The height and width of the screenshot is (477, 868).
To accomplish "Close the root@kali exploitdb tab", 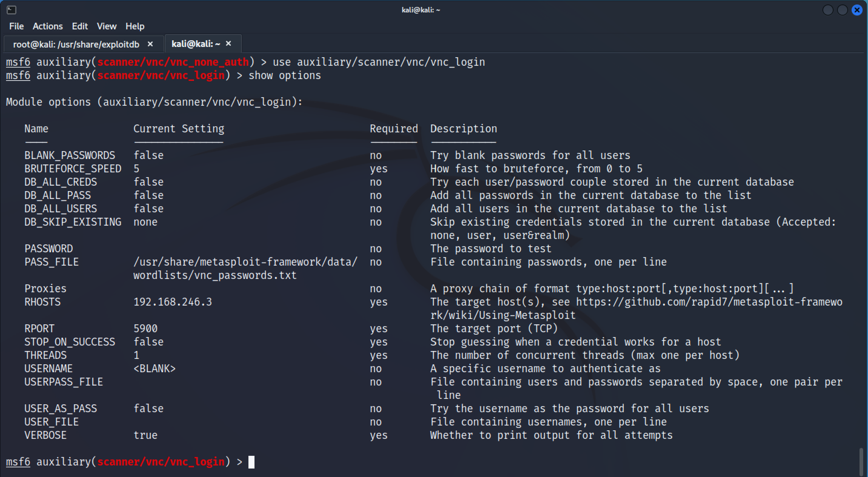I will pos(150,44).
